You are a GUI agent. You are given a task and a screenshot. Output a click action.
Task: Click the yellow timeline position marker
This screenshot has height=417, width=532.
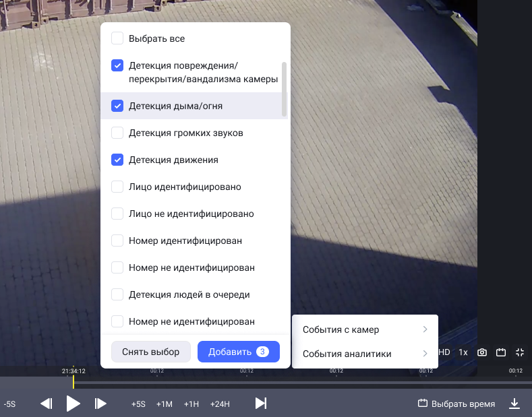(x=73, y=381)
